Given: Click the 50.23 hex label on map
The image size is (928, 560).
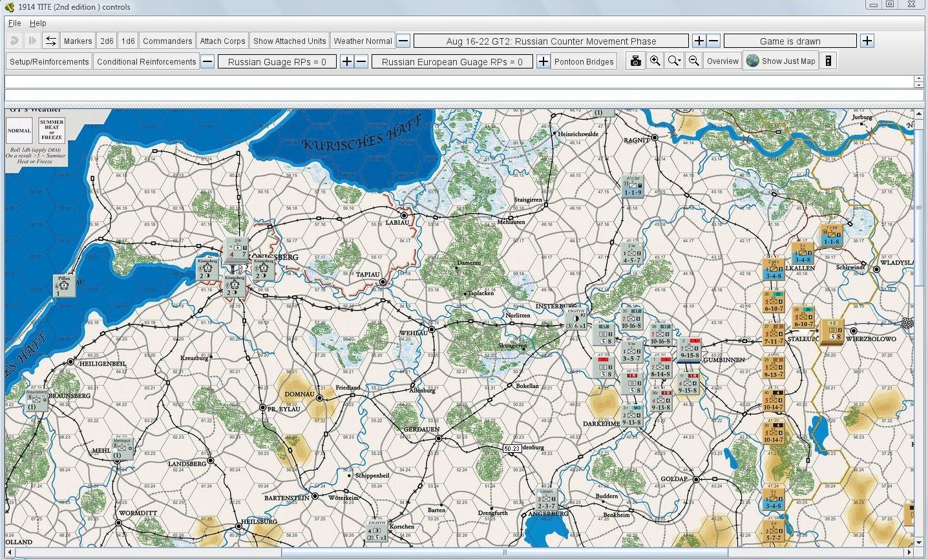Looking at the screenshot, I should (x=512, y=448).
